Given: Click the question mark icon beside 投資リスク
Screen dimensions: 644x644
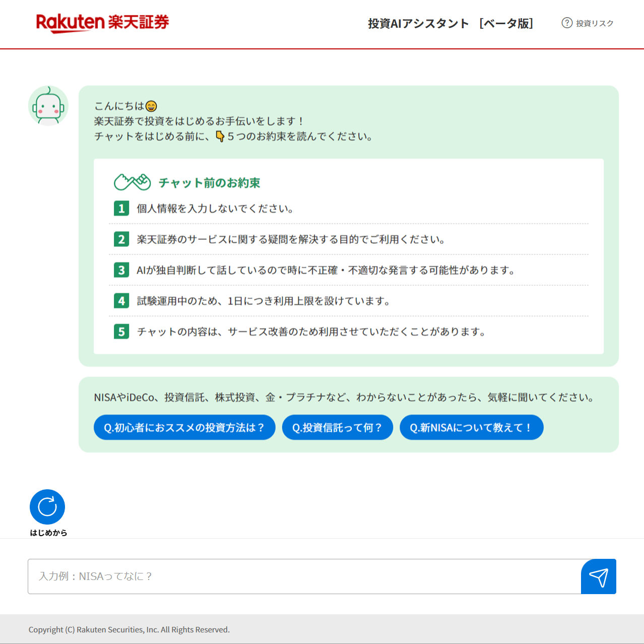Looking at the screenshot, I should [567, 23].
